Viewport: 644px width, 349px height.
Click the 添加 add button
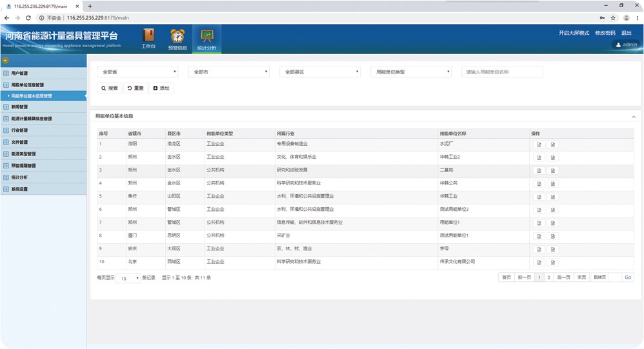pos(161,88)
